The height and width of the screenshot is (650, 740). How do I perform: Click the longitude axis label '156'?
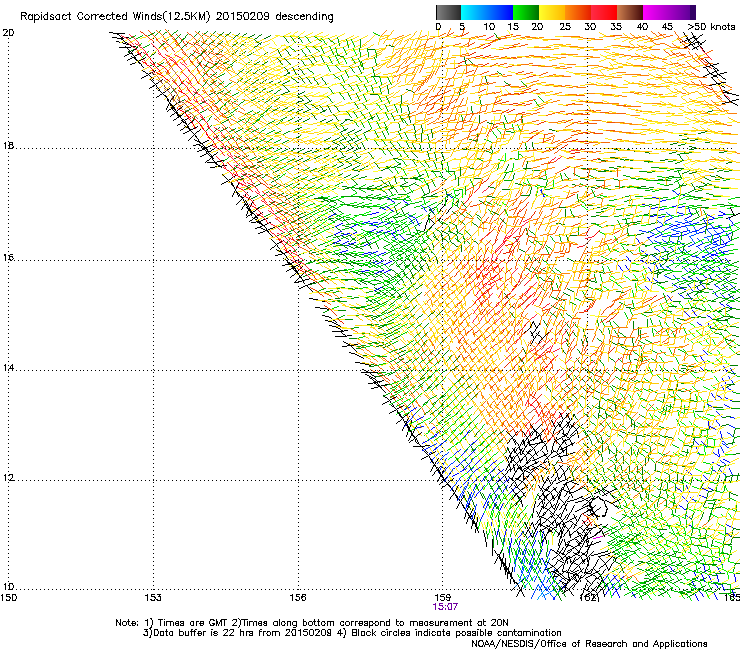(x=298, y=598)
